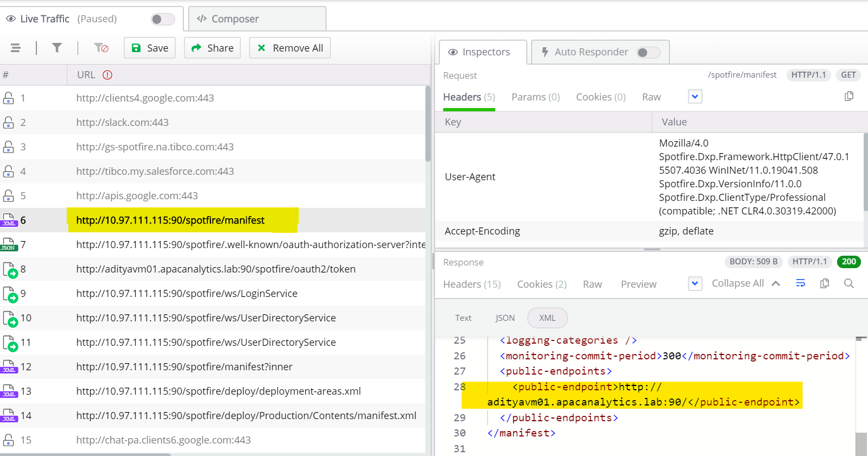
Task: Collapse all XML nodes in response
Action: pos(745,283)
